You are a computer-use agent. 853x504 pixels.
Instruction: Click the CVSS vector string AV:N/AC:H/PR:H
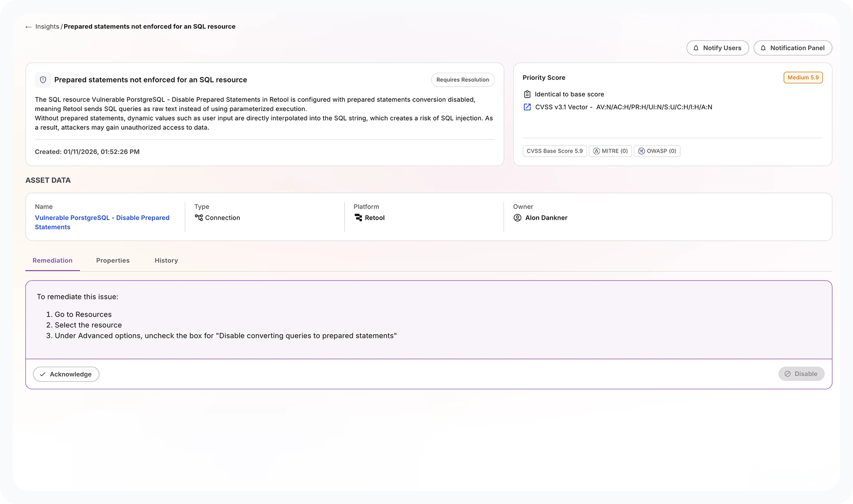(x=654, y=107)
